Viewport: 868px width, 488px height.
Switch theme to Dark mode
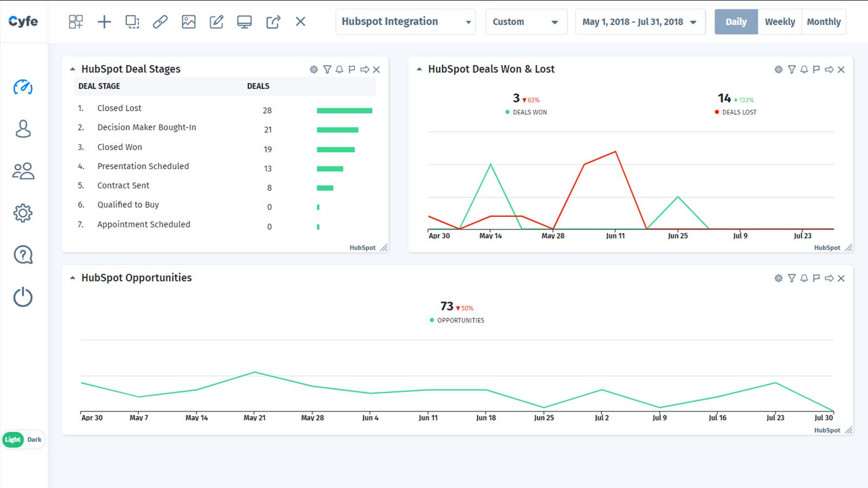tap(34, 440)
